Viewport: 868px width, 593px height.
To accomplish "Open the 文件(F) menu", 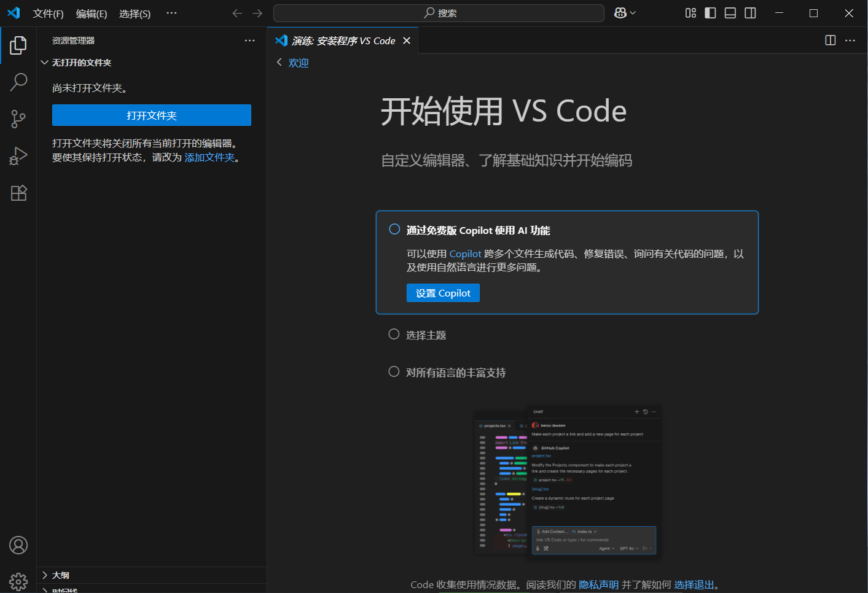I will tap(48, 13).
